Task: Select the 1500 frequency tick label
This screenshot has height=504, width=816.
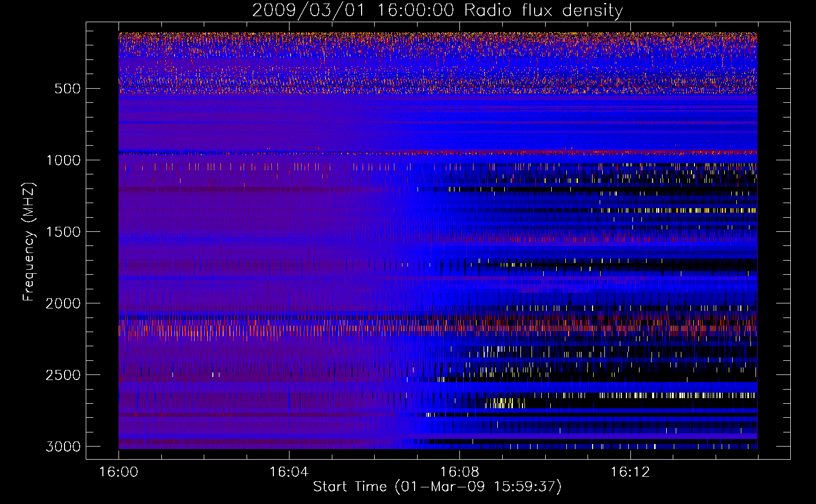Action: tap(63, 232)
